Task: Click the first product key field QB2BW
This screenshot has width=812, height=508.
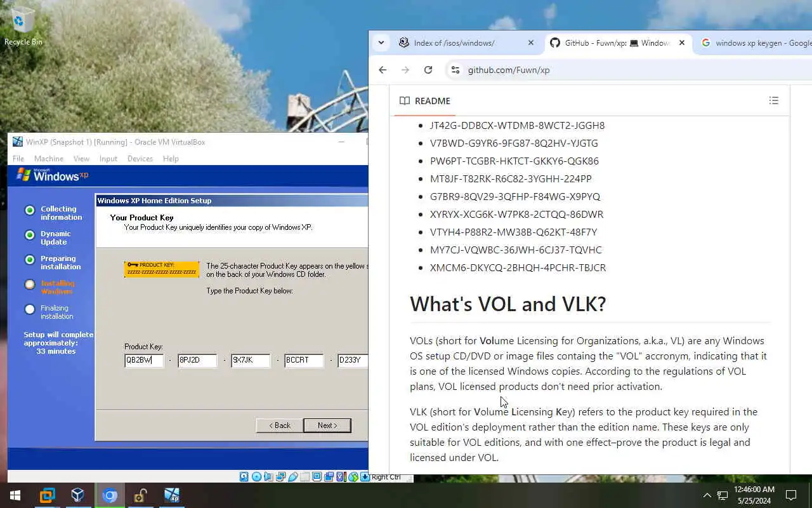Action: coord(144,360)
